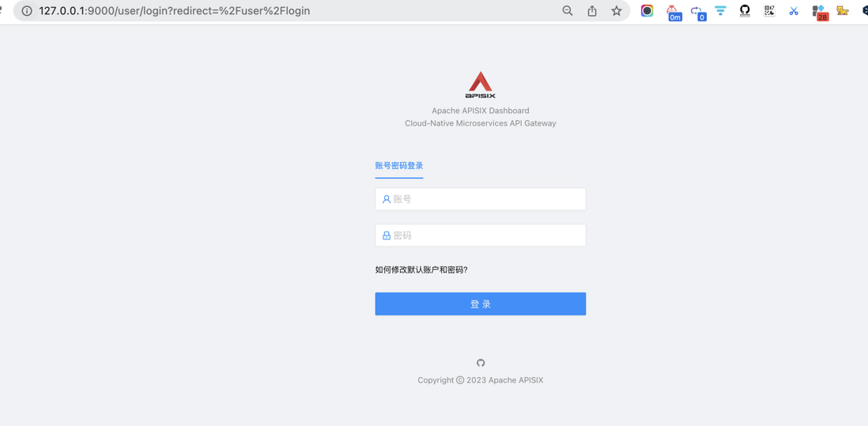Open the extension with red badge 28
The height and width of the screenshot is (426, 868).
coord(819,13)
